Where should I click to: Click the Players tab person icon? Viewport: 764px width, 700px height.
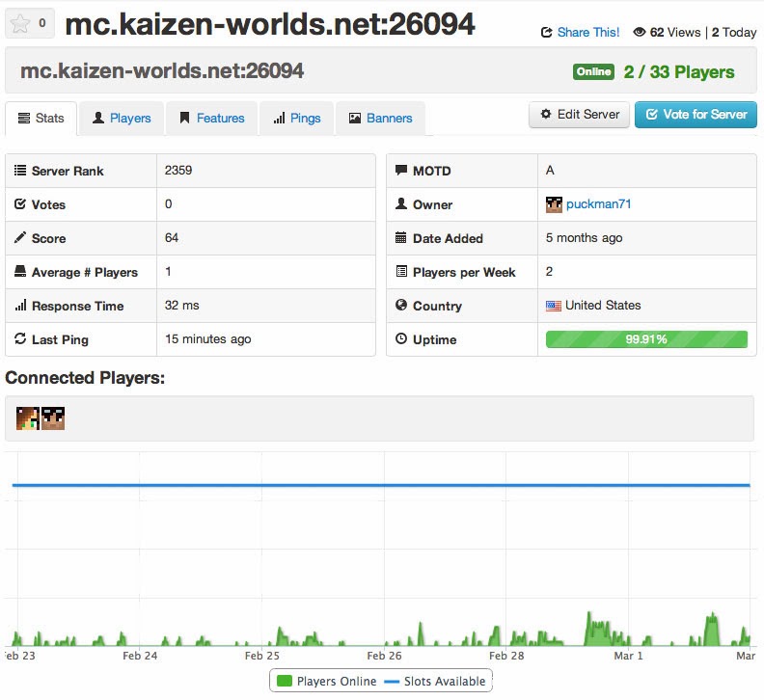(x=98, y=118)
